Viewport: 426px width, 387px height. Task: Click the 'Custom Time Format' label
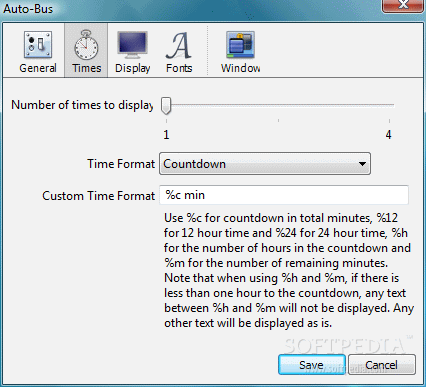99,196
